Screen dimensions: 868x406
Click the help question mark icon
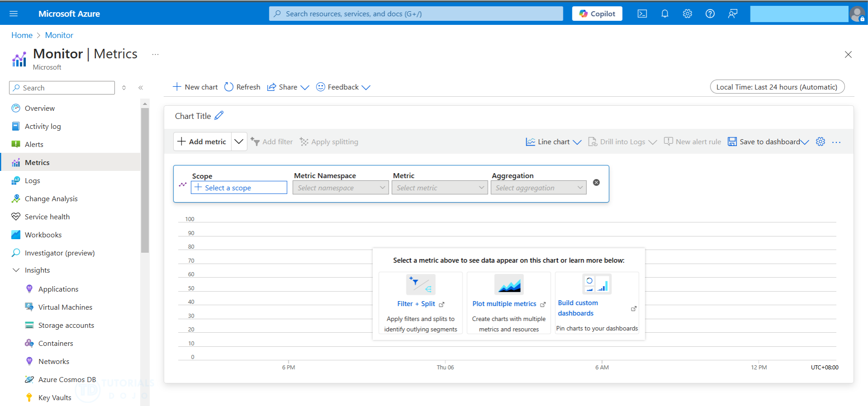click(x=710, y=14)
